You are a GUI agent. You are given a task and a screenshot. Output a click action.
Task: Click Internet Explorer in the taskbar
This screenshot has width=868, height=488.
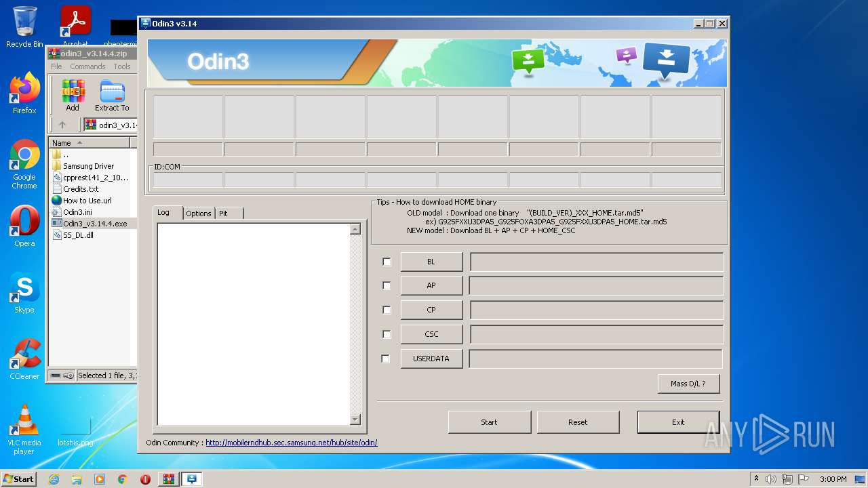[54, 479]
